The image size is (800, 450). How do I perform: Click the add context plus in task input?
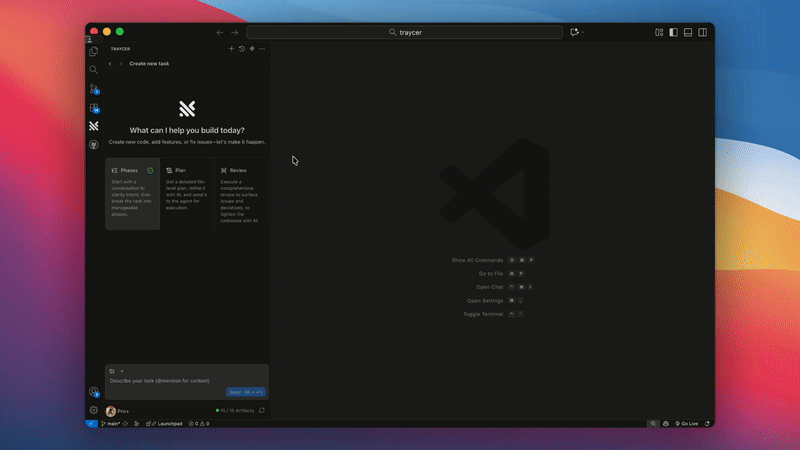tap(121, 371)
